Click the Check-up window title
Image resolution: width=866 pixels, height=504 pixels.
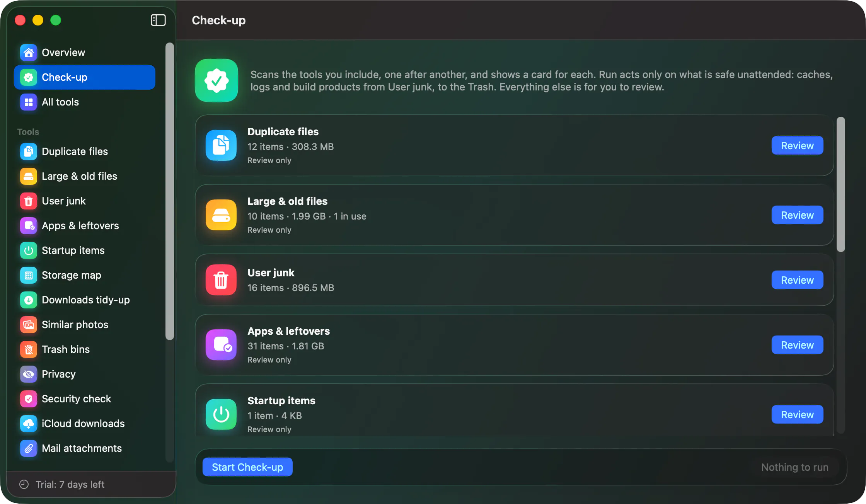219,20
